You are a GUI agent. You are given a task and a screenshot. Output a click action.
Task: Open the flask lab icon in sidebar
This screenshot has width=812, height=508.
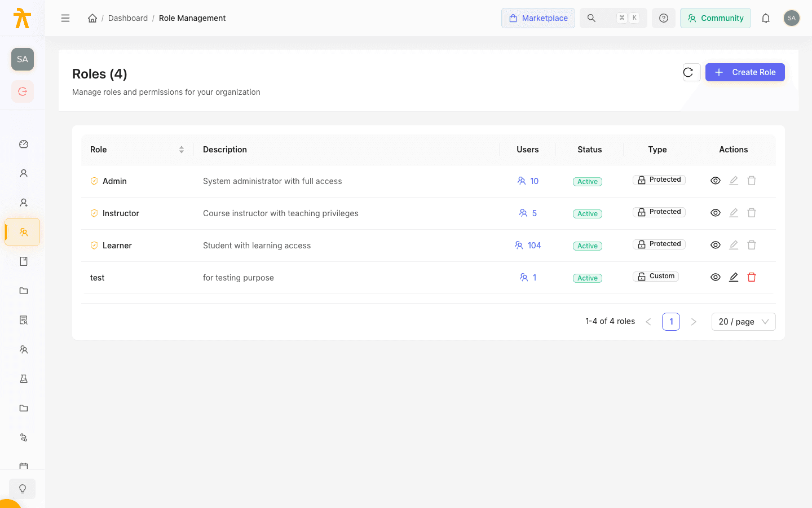24,379
